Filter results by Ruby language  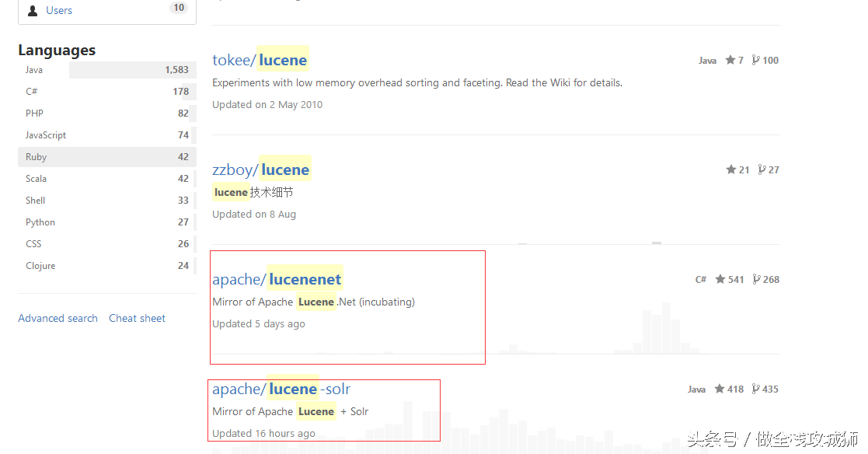(x=106, y=157)
